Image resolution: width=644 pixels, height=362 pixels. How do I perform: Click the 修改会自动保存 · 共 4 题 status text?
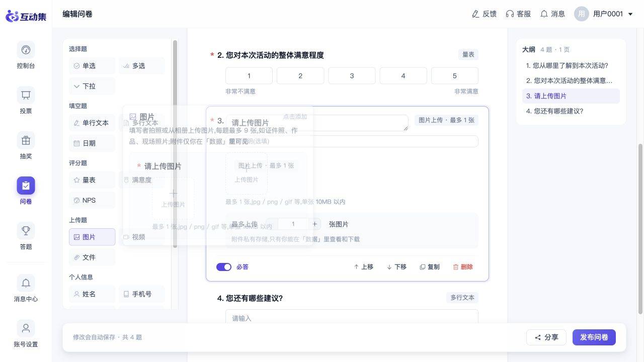(x=107, y=337)
